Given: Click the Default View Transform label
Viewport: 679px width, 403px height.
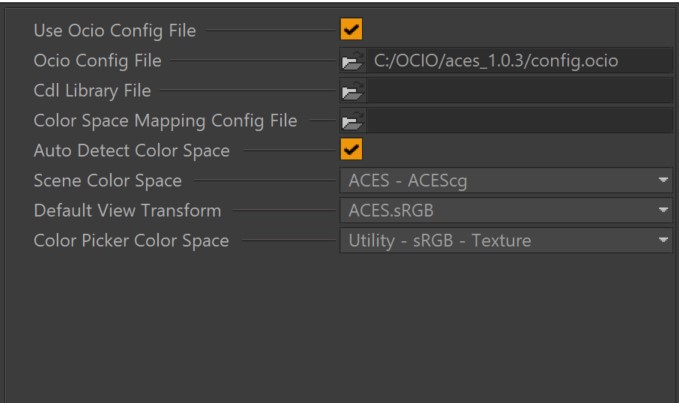Looking at the screenshot, I should 127,211.
